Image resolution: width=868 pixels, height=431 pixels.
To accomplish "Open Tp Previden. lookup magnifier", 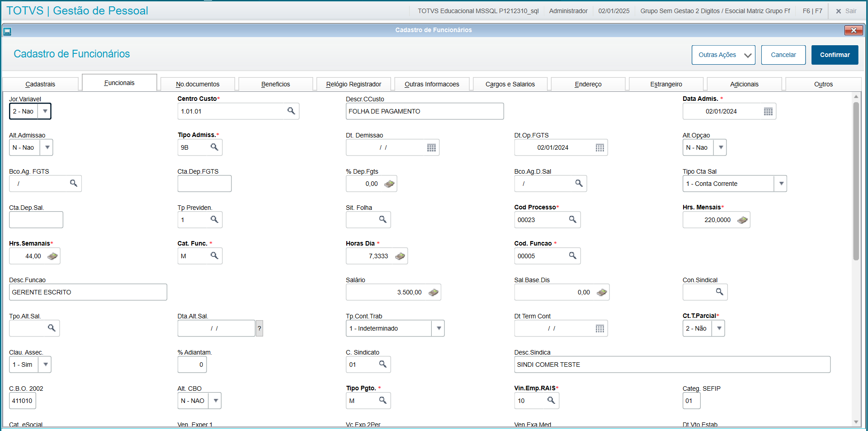I will (x=214, y=219).
